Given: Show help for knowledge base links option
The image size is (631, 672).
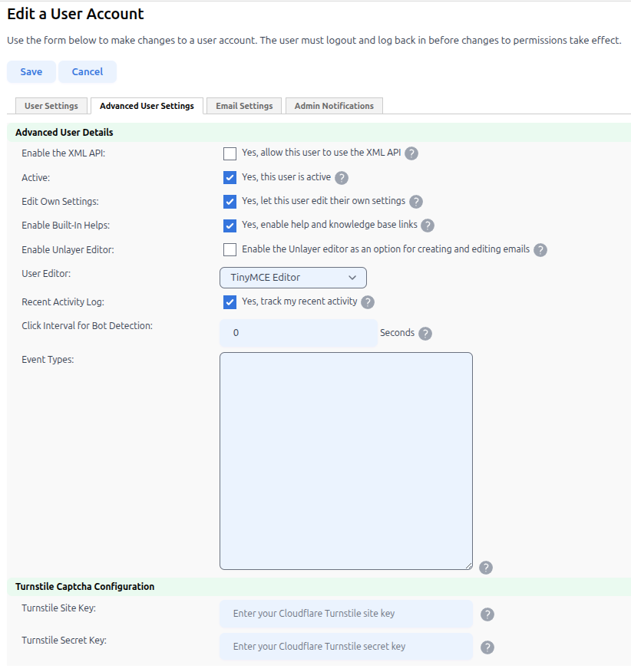Looking at the screenshot, I should [428, 226].
